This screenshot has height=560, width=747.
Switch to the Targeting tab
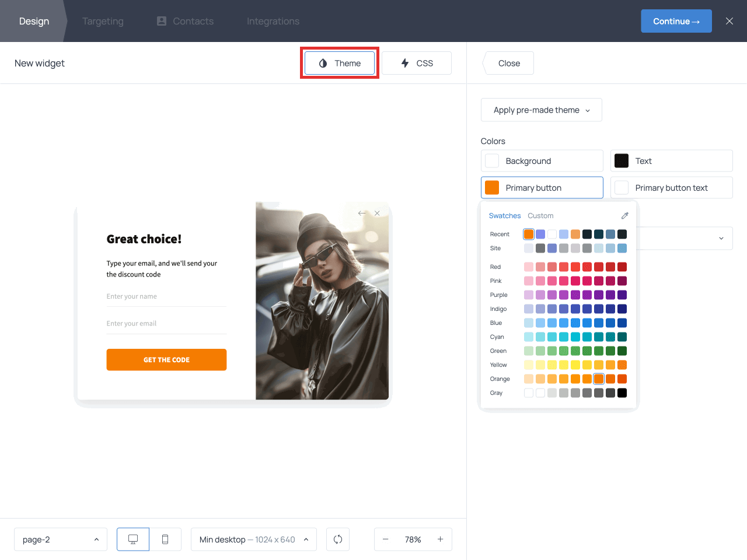pyautogui.click(x=103, y=21)
